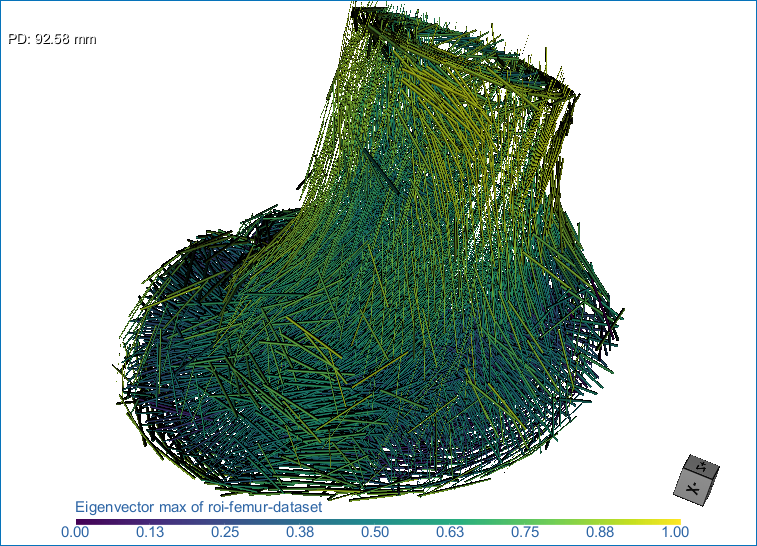
Task: Click the 1.00 label on the colorbar
Action: [x=680, y=532]
